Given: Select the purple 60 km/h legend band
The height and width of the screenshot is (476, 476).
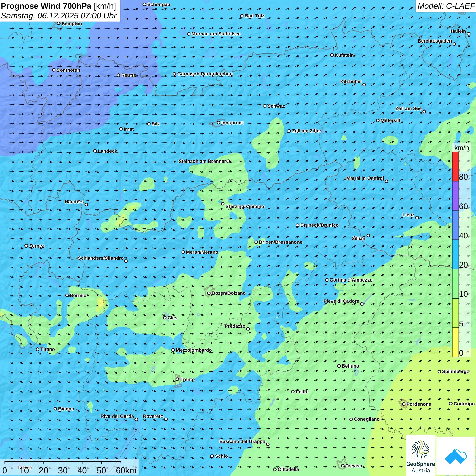Looking at the screenshot, I should coord(455,196).
